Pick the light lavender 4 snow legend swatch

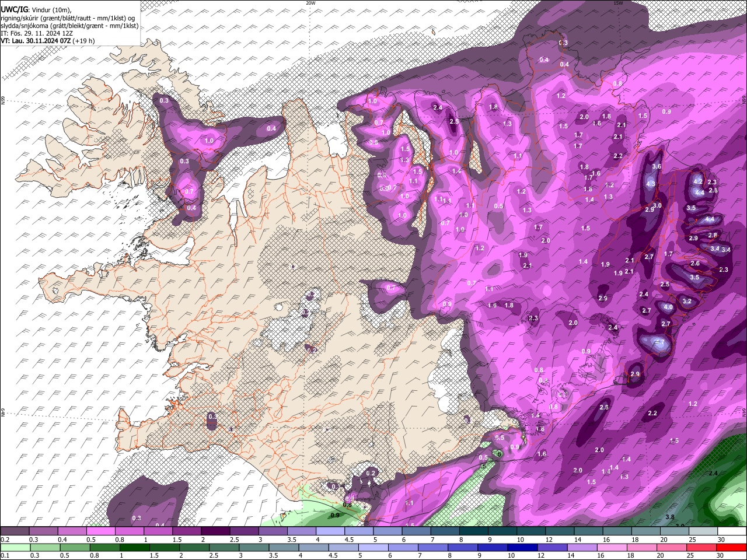330,531
